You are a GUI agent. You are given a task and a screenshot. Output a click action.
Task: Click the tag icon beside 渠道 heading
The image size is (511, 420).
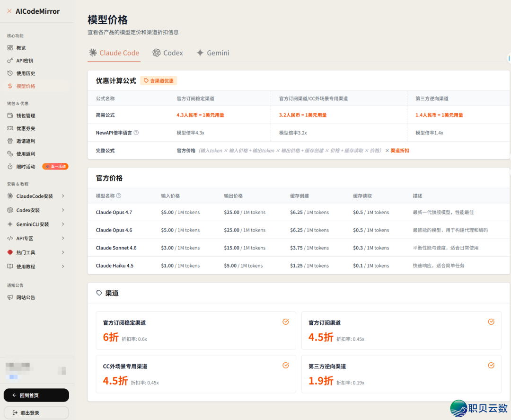point(99,293)
